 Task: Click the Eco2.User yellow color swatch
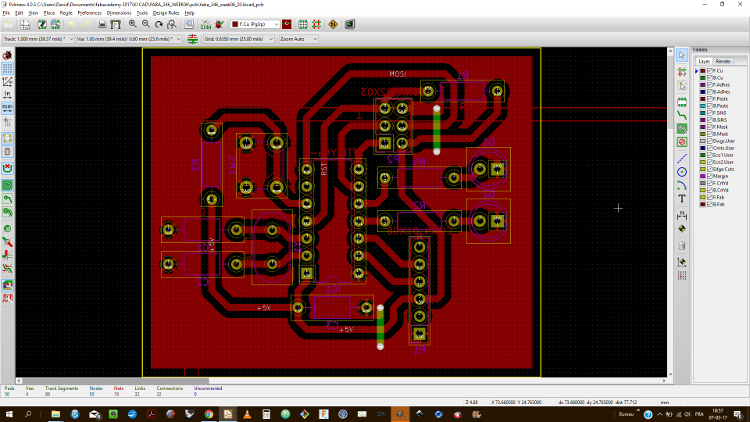tap(703, 162)
